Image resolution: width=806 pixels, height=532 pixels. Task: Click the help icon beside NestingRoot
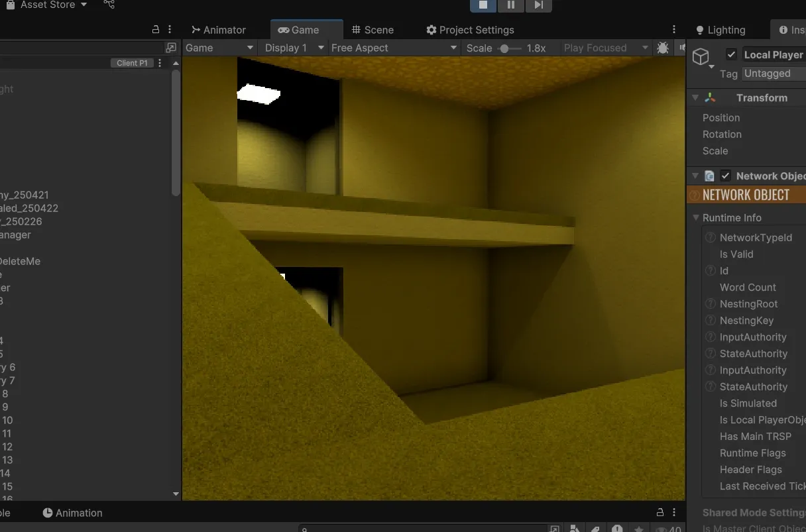tap(711, 304)
